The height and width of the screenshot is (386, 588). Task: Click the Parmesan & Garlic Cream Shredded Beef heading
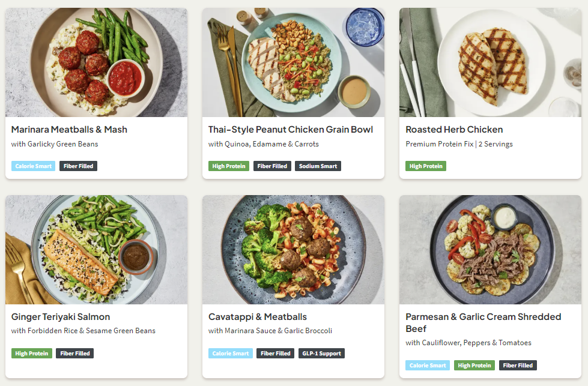pyautogui.click(x=483, y=322)
